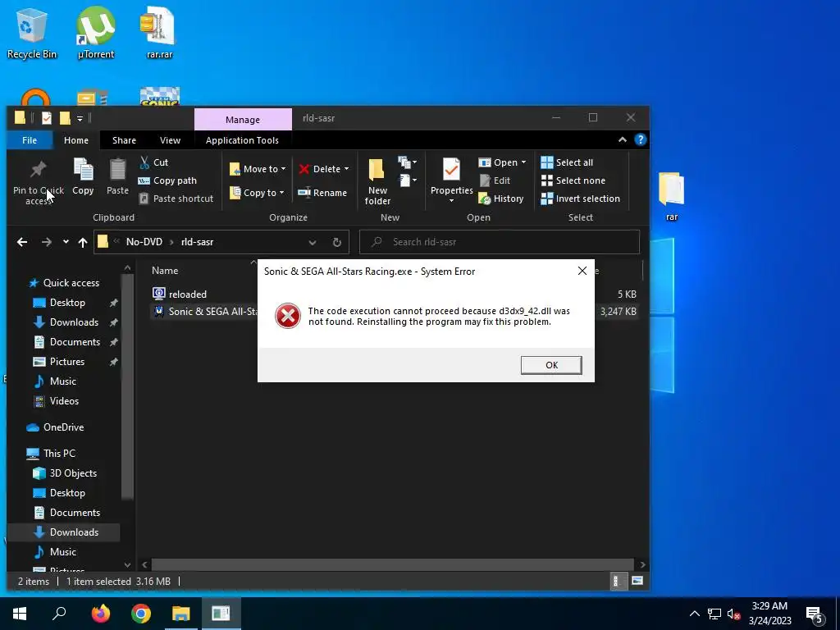This screenshot has width=840, height=630.
Task: Open the Move to dropdown
Action: coord(258,169)
